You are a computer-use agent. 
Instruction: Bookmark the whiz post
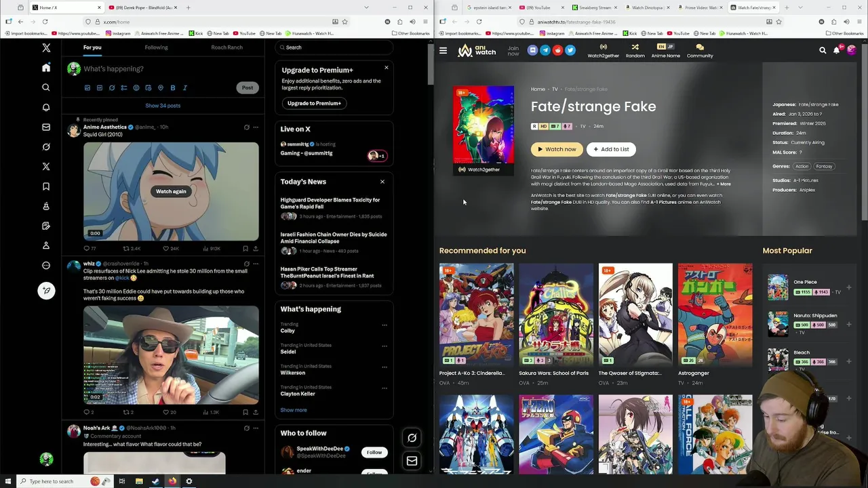(245, 412)
